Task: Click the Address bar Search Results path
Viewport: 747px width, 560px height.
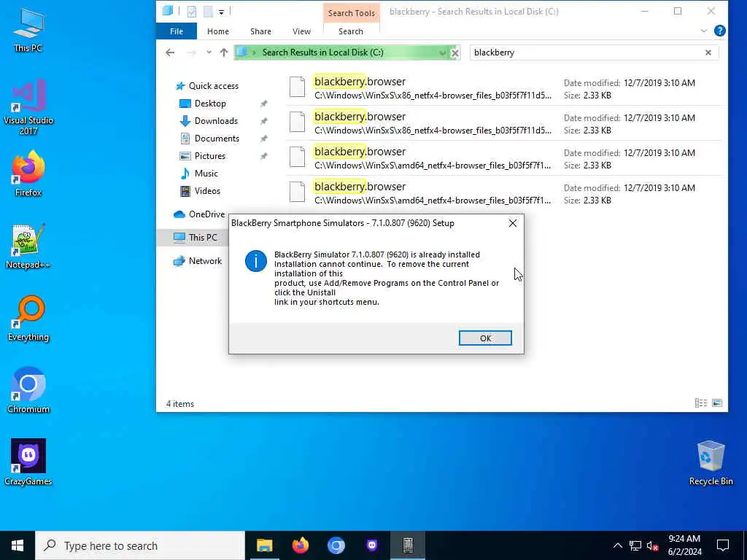Action: [x=322, y=52]
